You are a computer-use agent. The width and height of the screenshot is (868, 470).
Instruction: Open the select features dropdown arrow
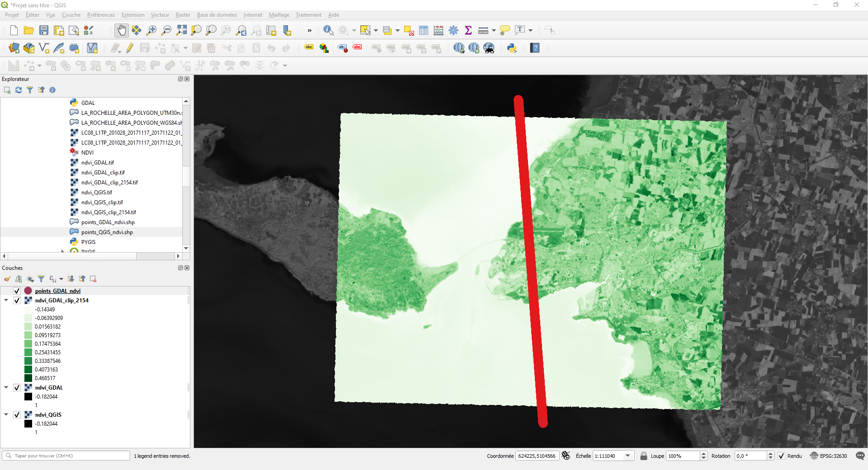376,30
